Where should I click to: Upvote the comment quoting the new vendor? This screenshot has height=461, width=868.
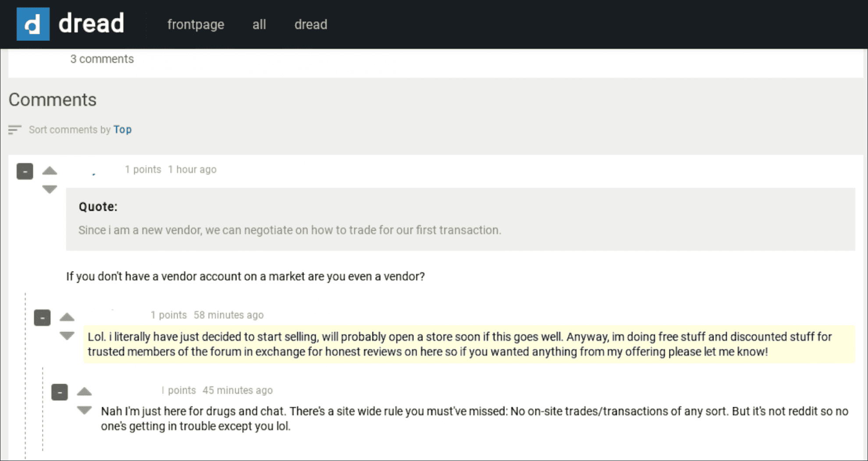49,171
